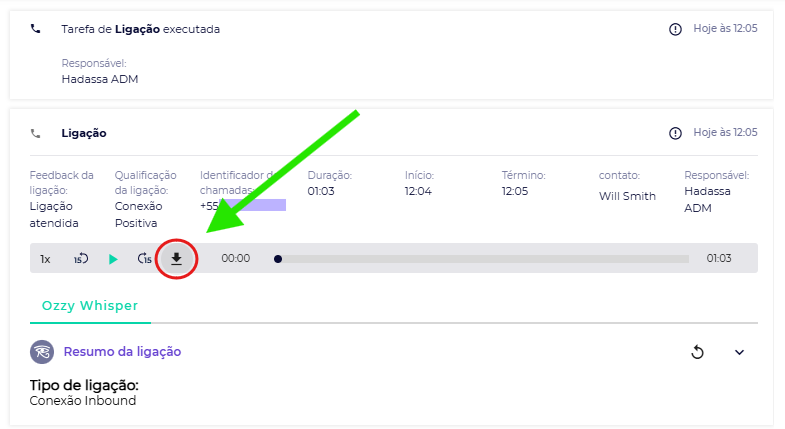Click info icon on Tarefa de Ligação card
The width and height of the screenshot is (785, 429).
click(x=675, y=29)
